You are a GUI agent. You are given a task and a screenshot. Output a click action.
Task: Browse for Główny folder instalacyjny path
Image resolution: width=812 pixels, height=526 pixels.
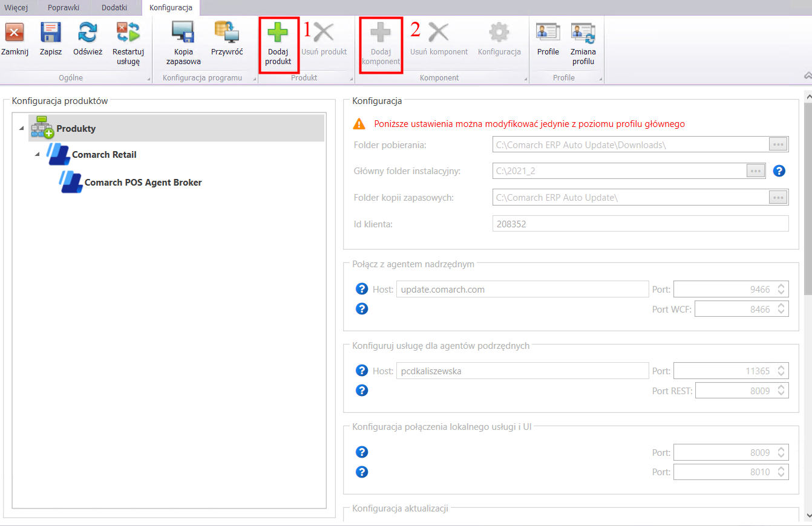point(756,170)
